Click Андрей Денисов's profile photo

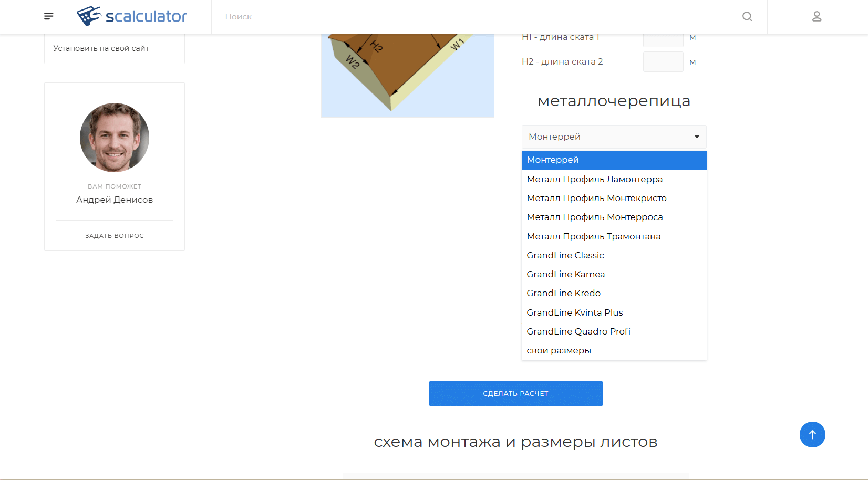[114, 138]
